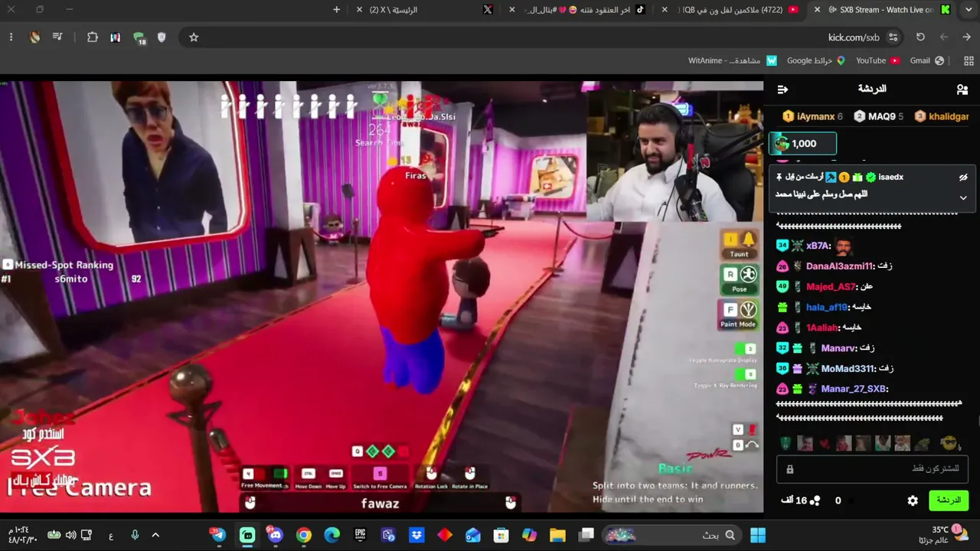Bookmark this page with the star icon
Image resolution: width=980 pixels, height=551 pixels.
tap(194, 37)
